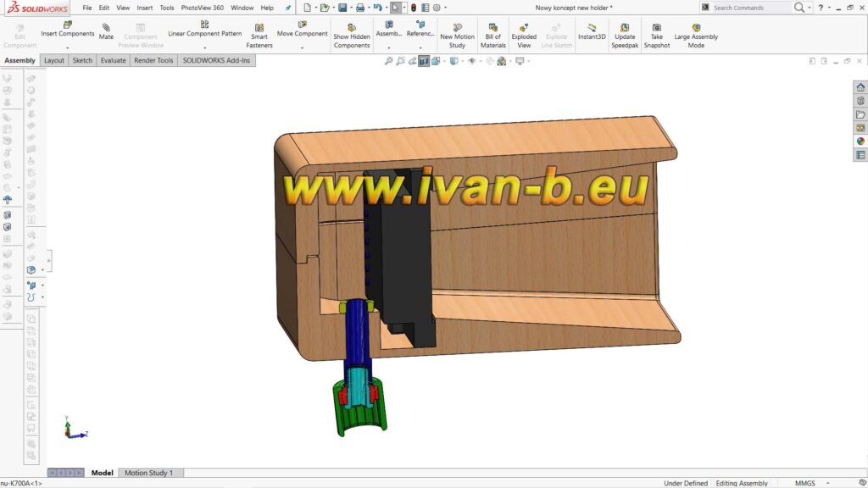Toggle the Select cursor tool
This screenshot has width=868, height=488.
tap(395, 8)
